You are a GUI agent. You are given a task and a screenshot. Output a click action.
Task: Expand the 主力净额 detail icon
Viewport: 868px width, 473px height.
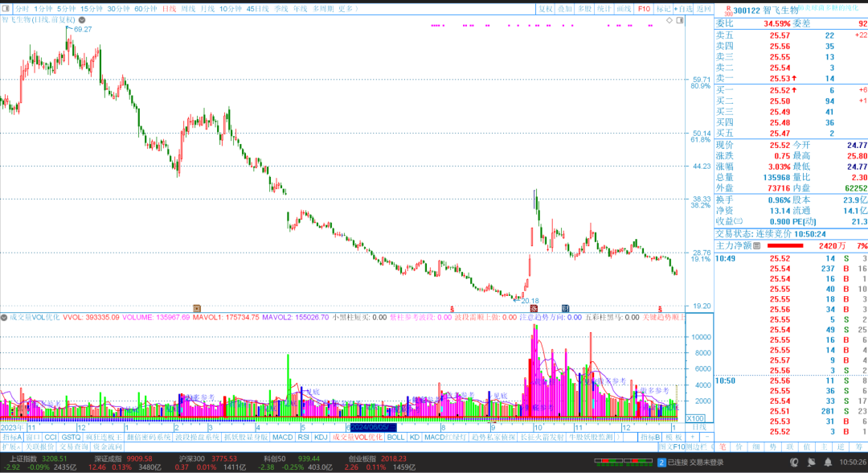[757, 245]
